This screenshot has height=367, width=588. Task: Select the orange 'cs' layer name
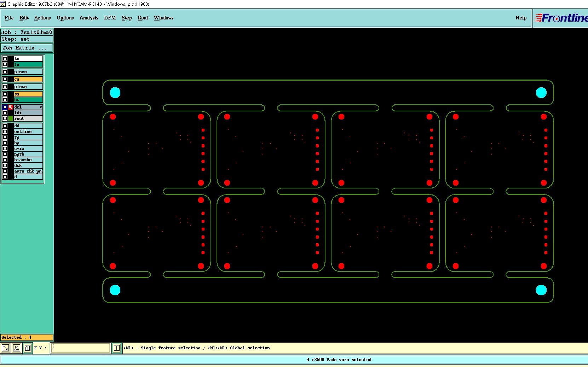[28, 79]
